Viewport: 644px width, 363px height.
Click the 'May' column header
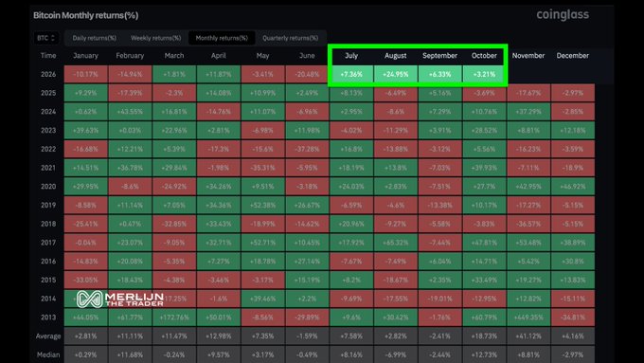263,56
